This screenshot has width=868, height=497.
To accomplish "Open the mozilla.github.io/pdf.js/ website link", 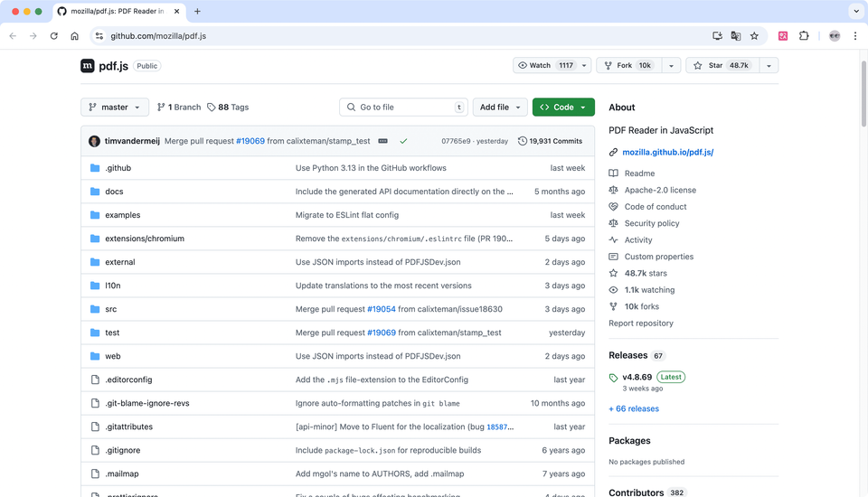I will point(667,153).
